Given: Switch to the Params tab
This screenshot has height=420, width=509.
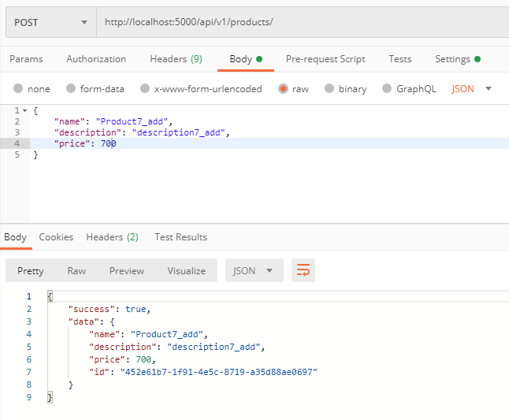Looking at the screenshot, I should (26, 59).
